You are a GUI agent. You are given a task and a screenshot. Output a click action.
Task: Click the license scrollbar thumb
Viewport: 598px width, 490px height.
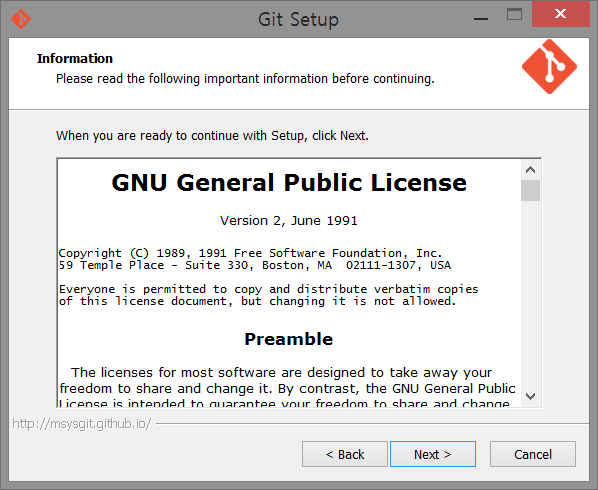(530, 190)
